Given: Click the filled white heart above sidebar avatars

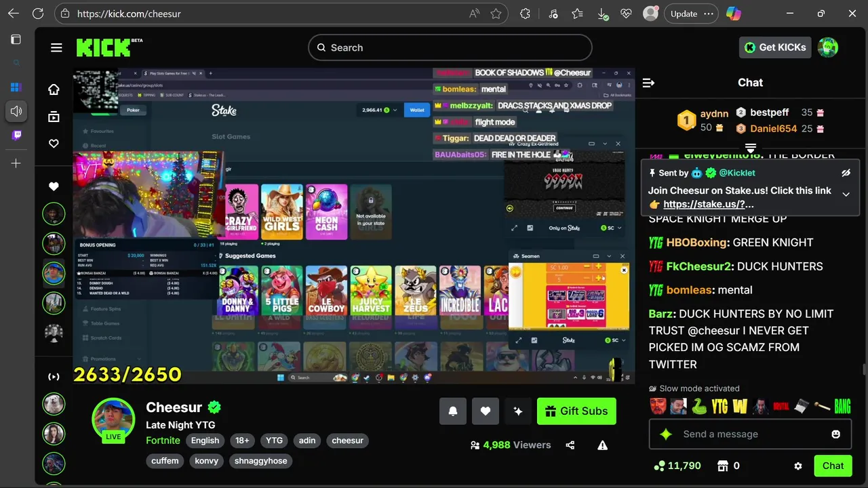Looking at the screenshot, I should 54,186.
